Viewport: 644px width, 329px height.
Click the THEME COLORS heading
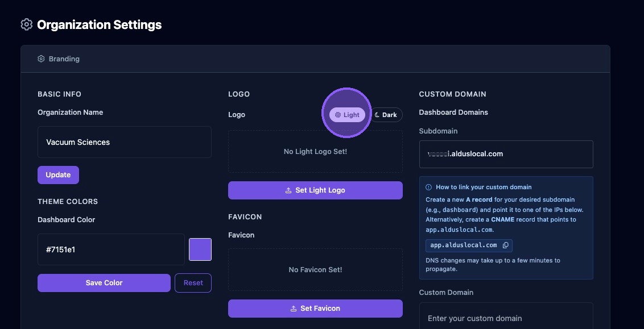[68, 201]
